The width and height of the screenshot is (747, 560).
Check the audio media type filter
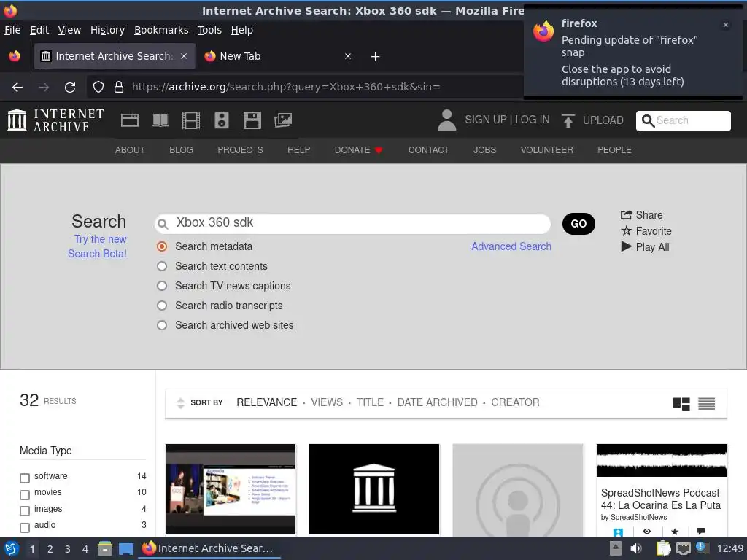pos(25,528)
